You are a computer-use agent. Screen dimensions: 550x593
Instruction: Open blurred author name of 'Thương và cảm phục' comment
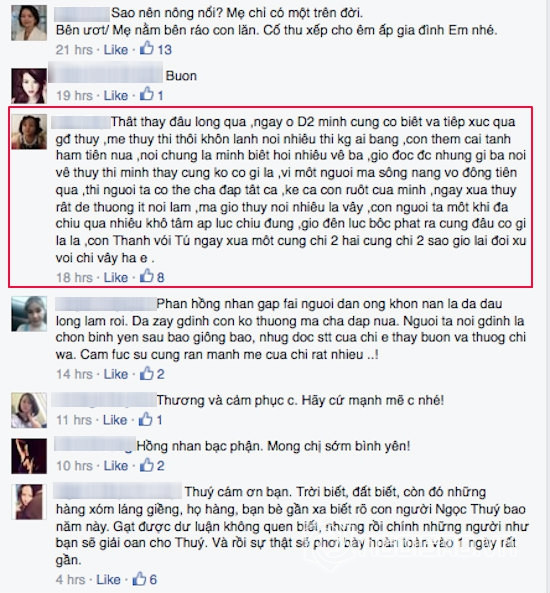104,400
